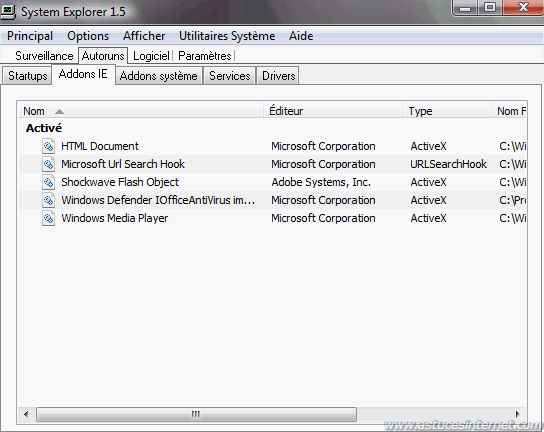The image size is (544, 432).
Task: Click the Shockwave Flash Object icon
Action: [x=48, y=182]
